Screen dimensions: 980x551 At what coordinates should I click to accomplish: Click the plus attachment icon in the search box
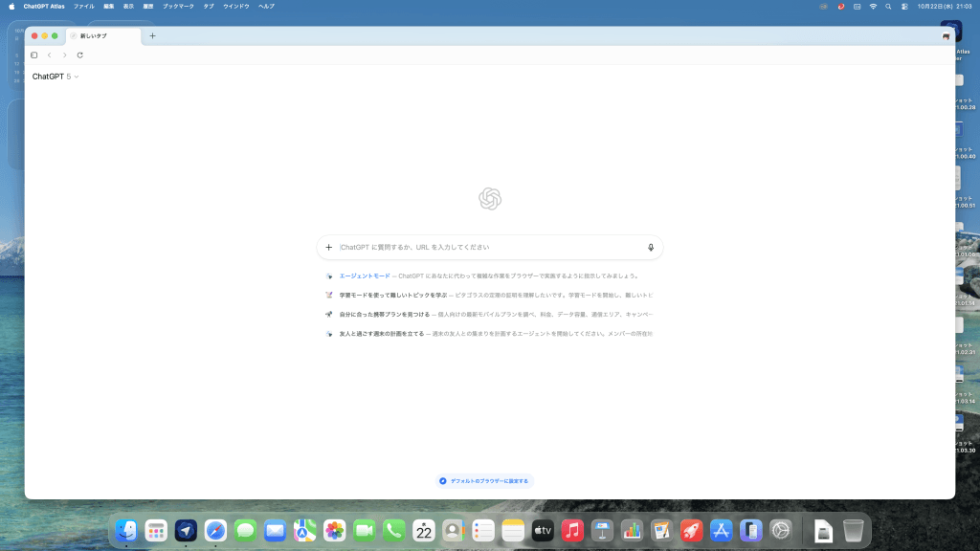[329, 247]
